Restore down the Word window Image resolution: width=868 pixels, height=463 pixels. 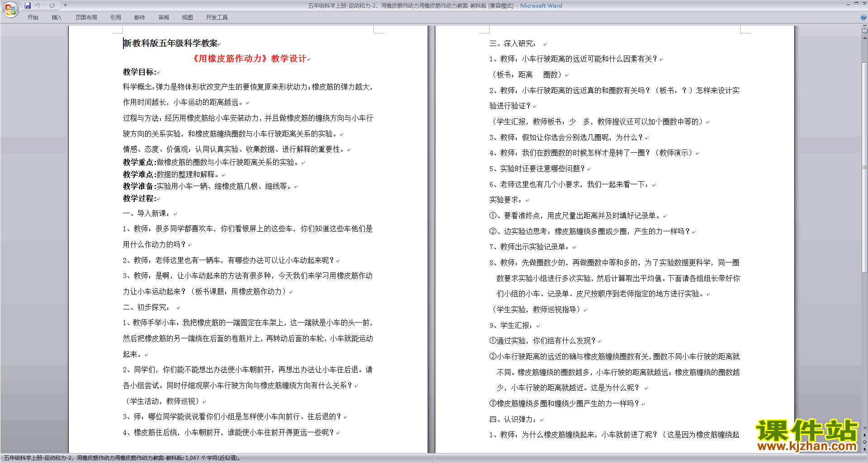tap(856, 4)
